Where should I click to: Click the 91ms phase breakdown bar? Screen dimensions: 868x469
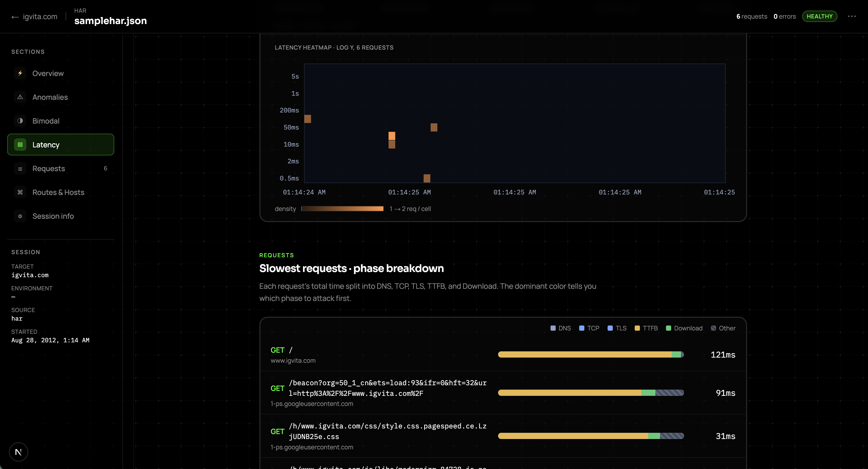(x=591, y=392)
